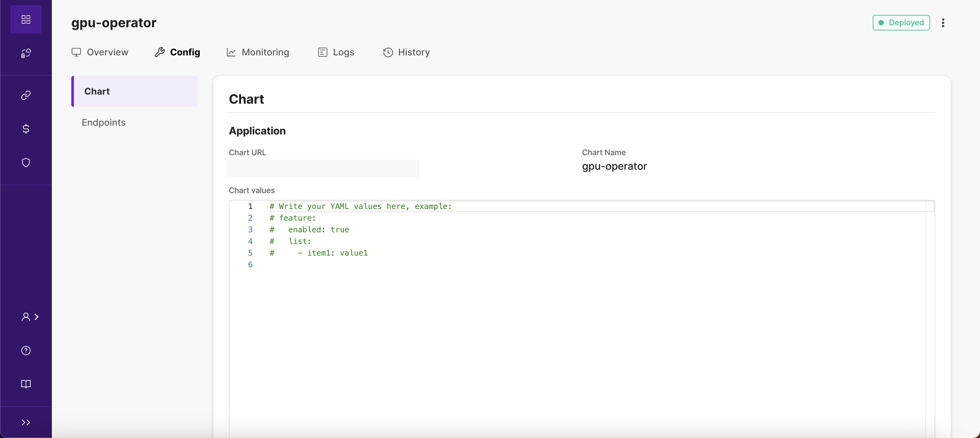Switch to the Overview tab

[x=100, y=52]
